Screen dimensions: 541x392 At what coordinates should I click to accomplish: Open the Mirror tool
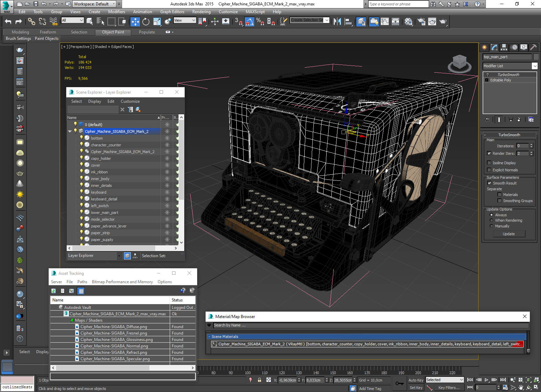337,22
